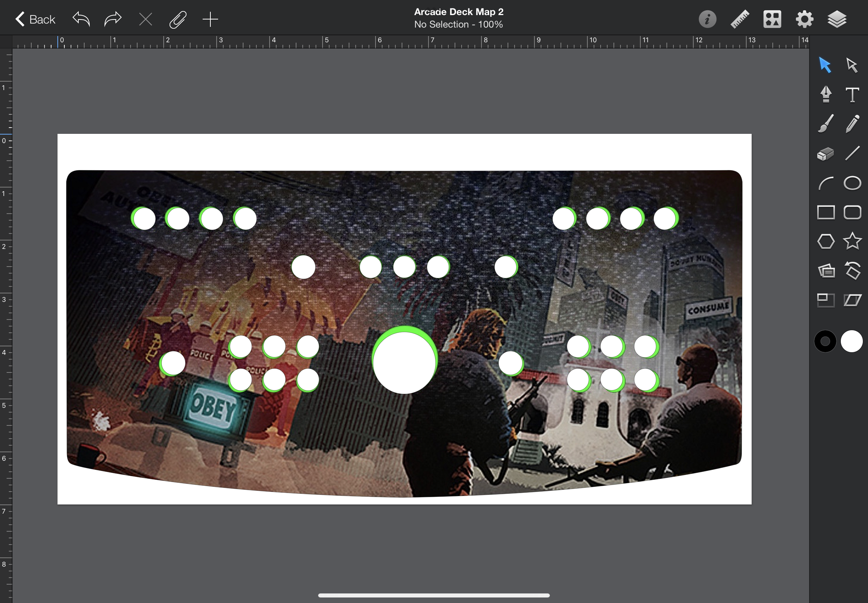Select the Pen tool
Viewport: 868px width, 603px height.
point(826,94)
